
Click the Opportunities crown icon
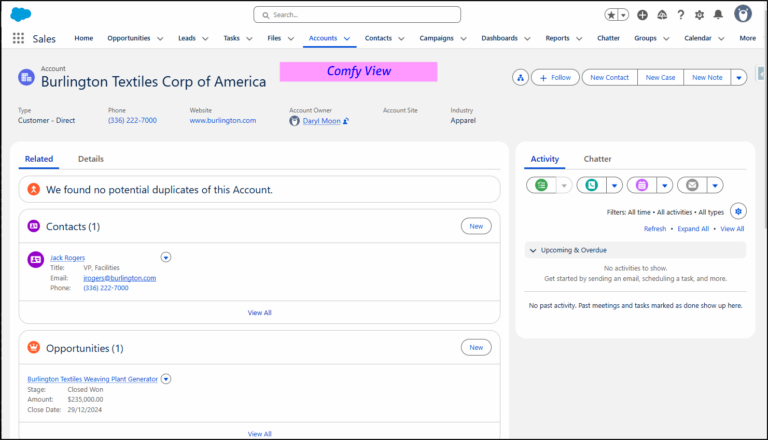tap(33, 347)
